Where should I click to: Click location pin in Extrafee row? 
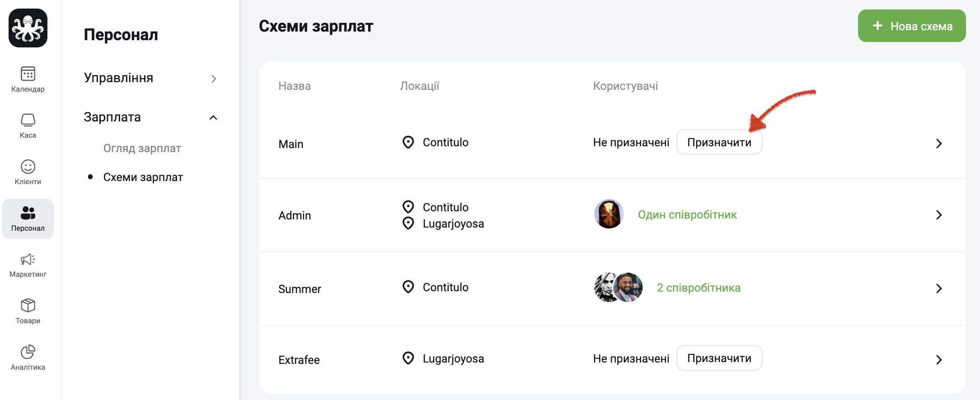[408, 358]
